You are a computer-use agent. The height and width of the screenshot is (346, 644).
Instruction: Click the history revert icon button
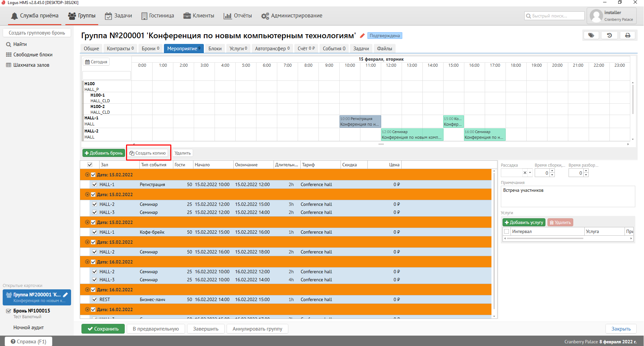tap(609, 35)
